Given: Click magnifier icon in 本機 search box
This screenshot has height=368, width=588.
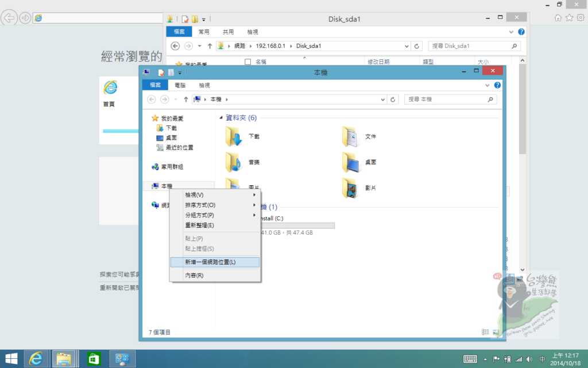Looking at the screenshot, I should [490, 99].
